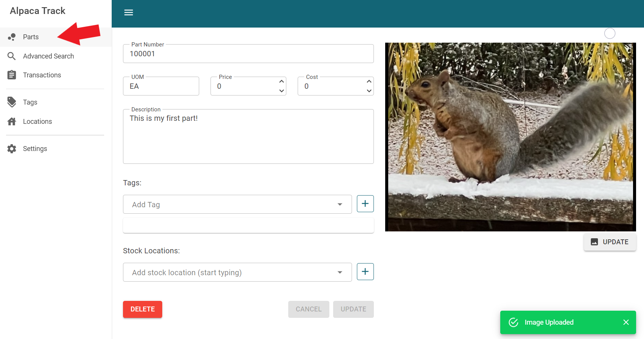Expand the Add Tag dropdown
644x339 pixels.
click(x=340, y=205)
